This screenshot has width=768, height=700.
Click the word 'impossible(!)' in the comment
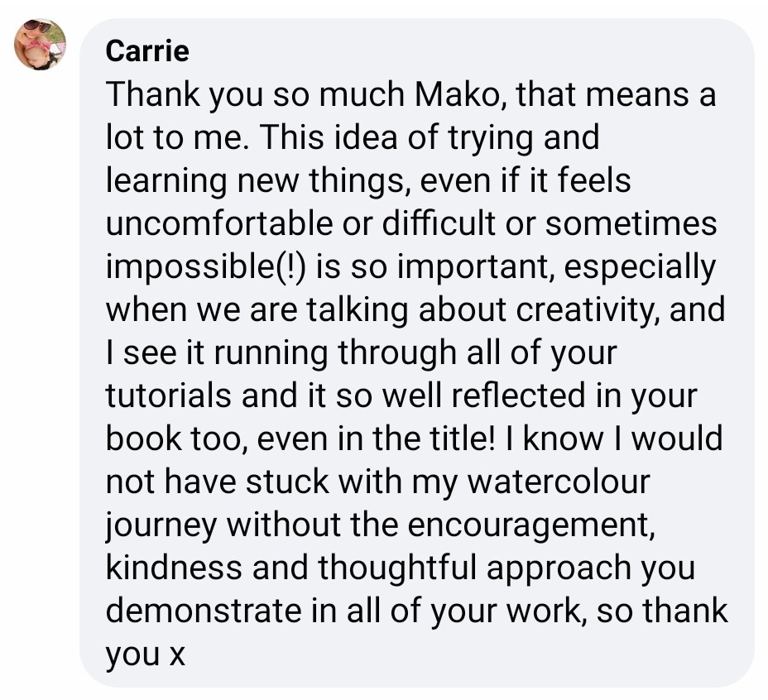coord(206,267)
